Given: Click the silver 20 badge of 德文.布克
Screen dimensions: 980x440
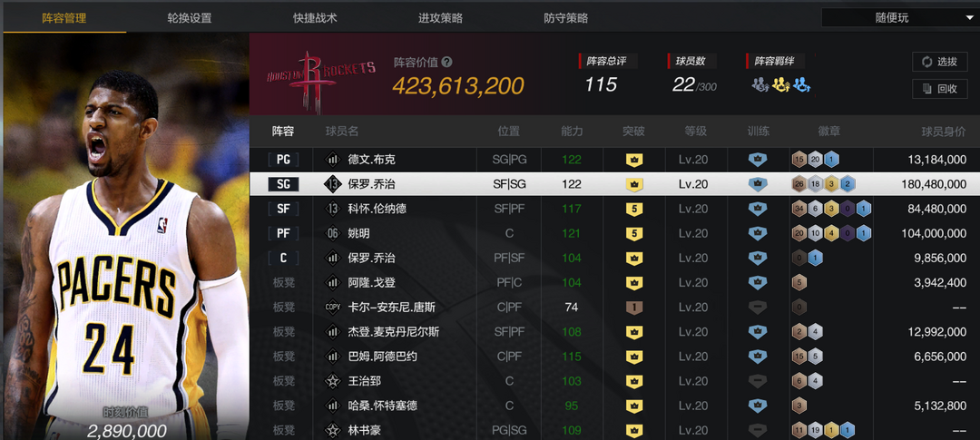Looking at the screenshot, I should (x=815, y=160).
